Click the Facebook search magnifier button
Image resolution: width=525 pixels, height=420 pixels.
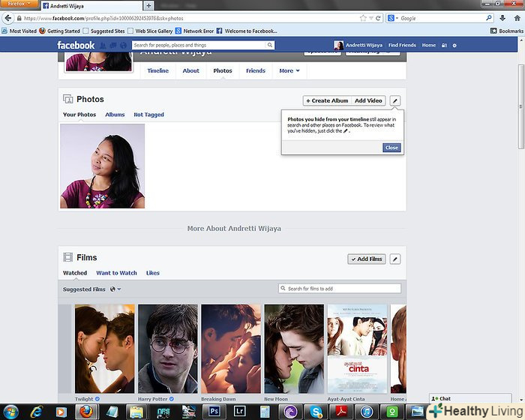(269, 45)
